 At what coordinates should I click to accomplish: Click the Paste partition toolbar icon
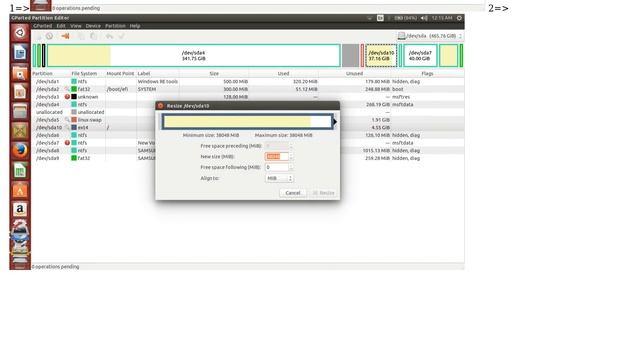click(x=93, y=36)
